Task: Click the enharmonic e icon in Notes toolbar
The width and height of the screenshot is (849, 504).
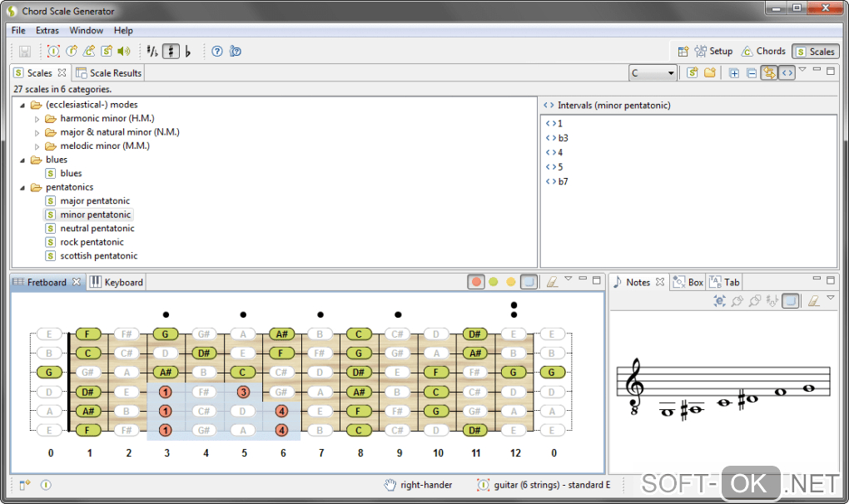Action: click(720, 301)
